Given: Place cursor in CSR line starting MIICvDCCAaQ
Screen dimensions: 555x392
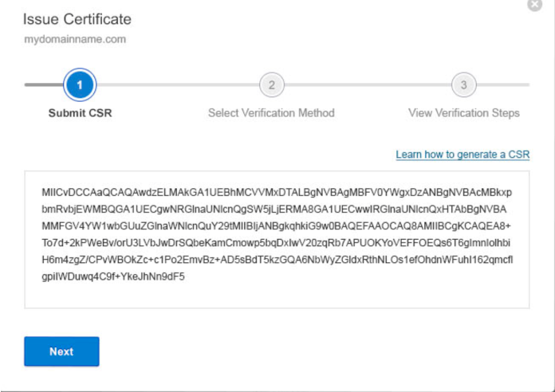Looking at the screenshot, I should click(x=277, y=193).
